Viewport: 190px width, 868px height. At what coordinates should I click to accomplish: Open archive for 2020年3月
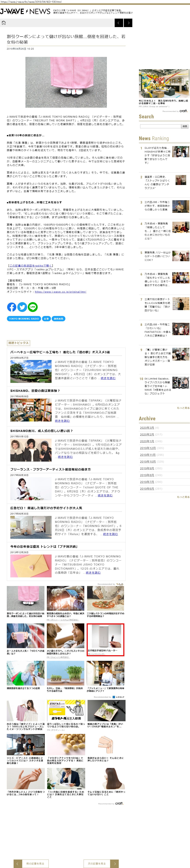point(147,428)
